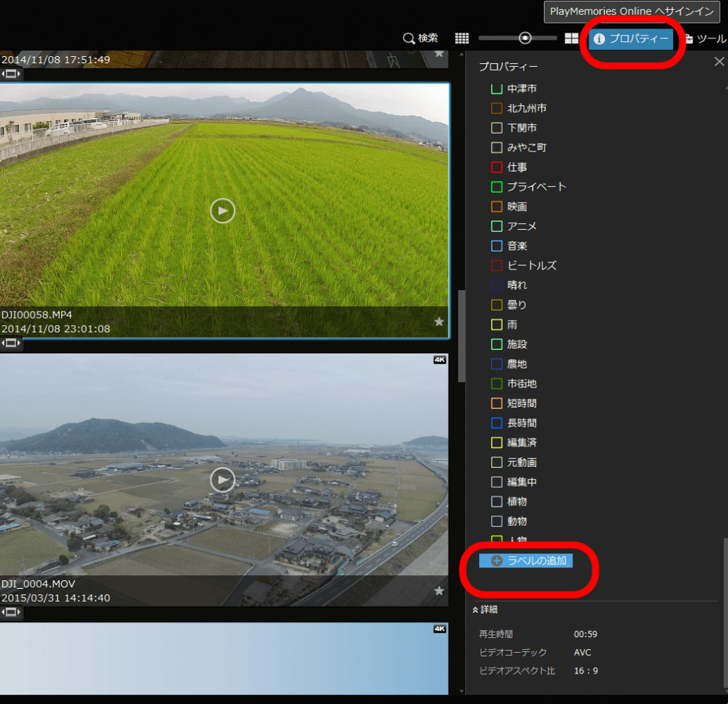Check the 曇り label
The height and width of the screenshot is (704, 728).
click(x=496, y=304)
